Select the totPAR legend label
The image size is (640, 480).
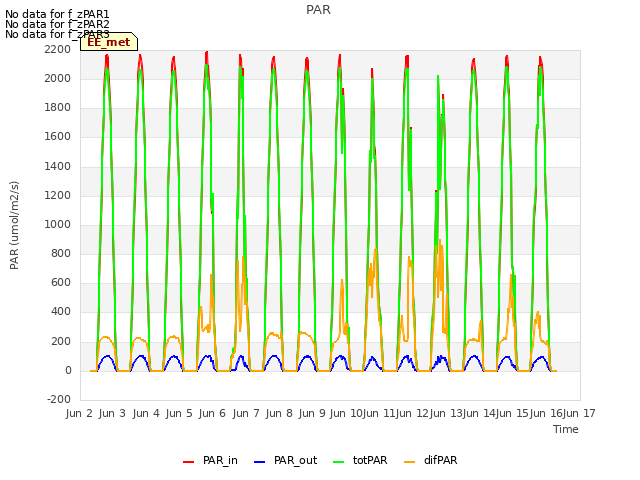[x=370, y=460]
